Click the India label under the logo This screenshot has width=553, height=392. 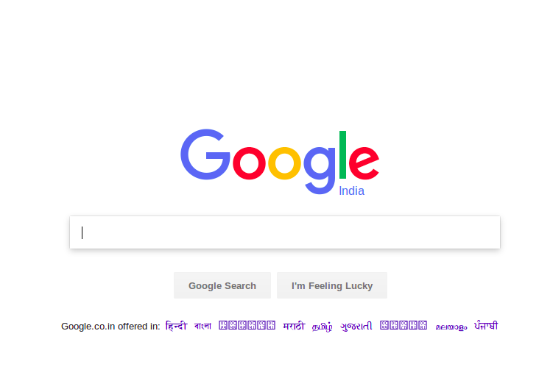click(x=351, y=191)
